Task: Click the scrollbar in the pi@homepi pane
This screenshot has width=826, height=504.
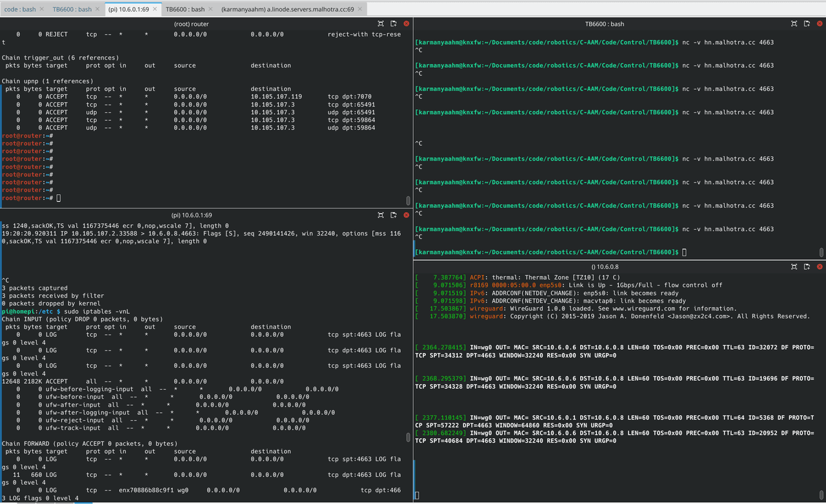Action: [x=408, y=438]
